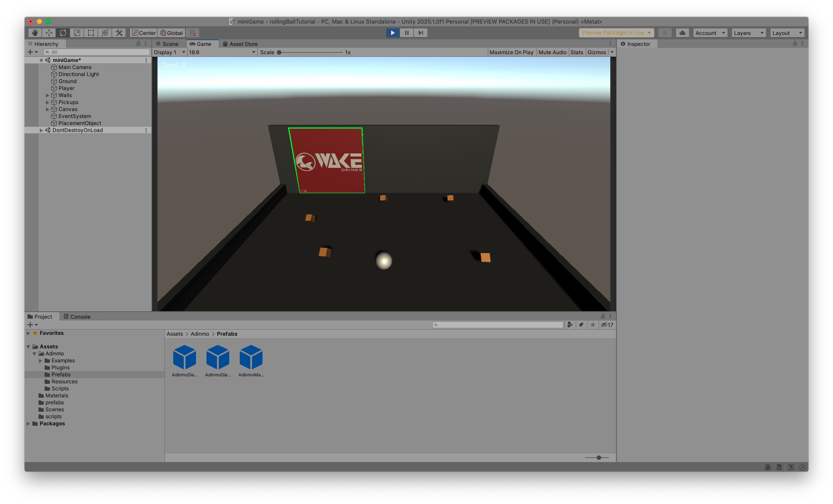833x504 pixels.
Task: Select the combined Transform tool
Action: (x=105, y=33)
